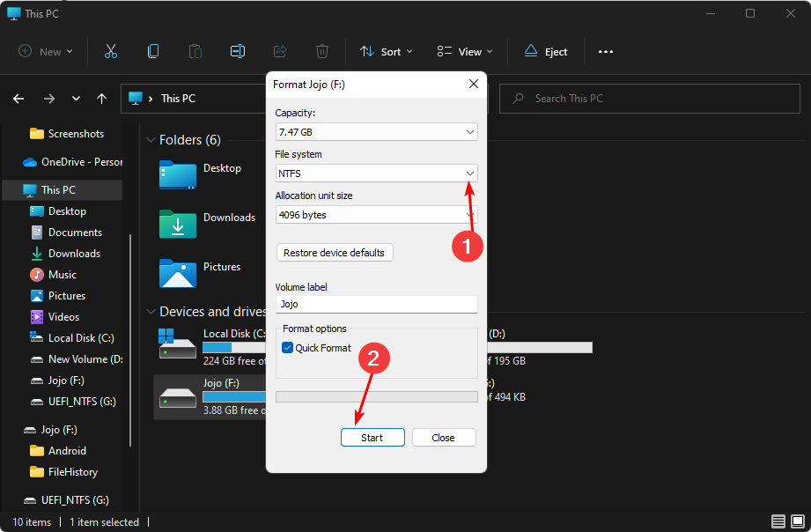Open Music in the sidebar
Screen dimensions: 811x532
[53, 275]
